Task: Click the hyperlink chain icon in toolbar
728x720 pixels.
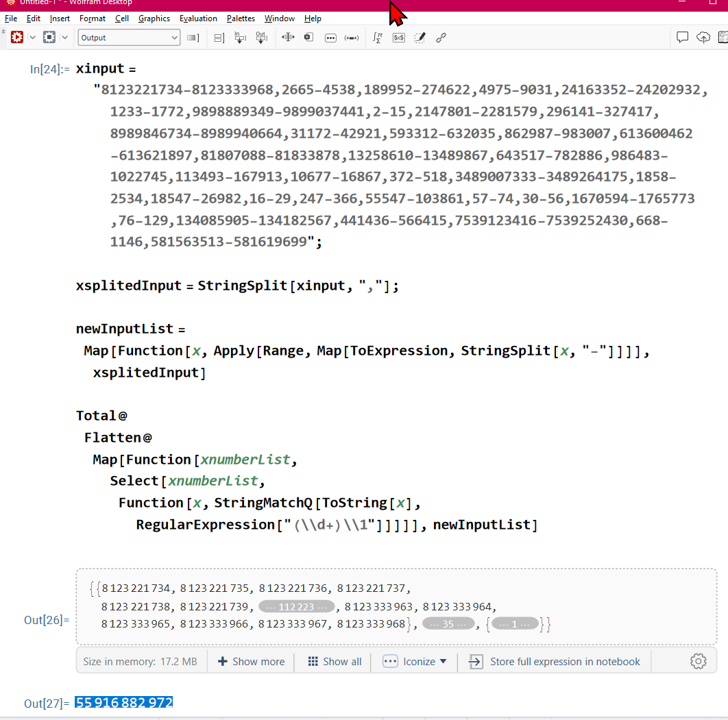Action: click(x=441, y=38)
